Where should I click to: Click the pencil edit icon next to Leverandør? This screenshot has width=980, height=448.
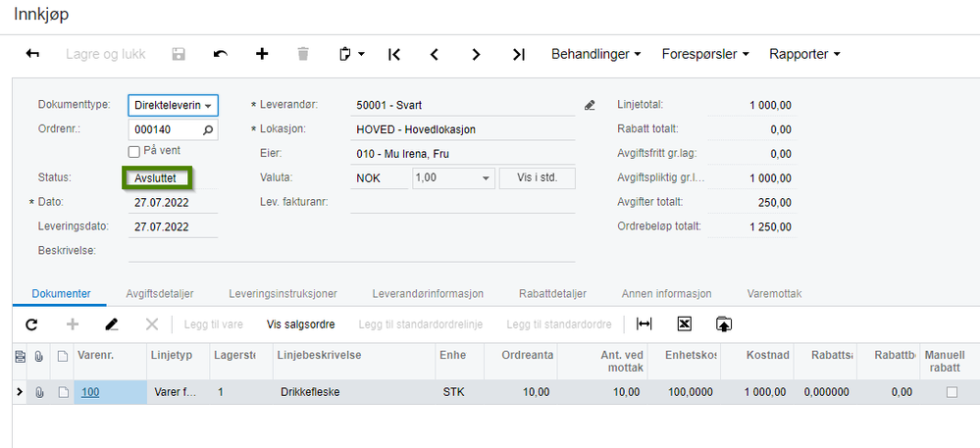pos(590,105)
